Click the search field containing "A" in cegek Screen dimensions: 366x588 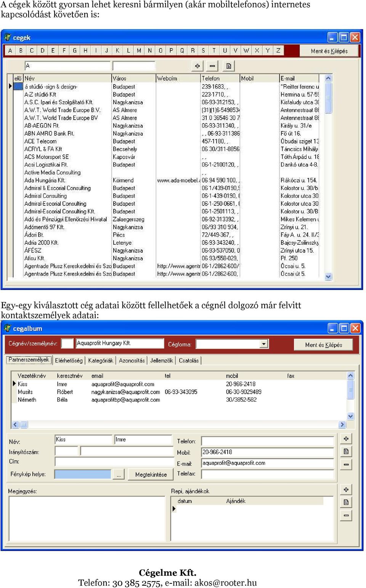(x=67, y=66)
